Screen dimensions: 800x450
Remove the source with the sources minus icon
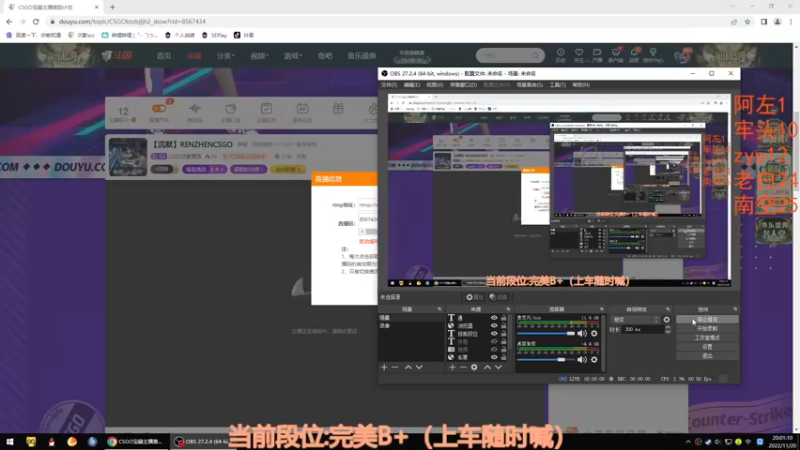pos(463,367)
